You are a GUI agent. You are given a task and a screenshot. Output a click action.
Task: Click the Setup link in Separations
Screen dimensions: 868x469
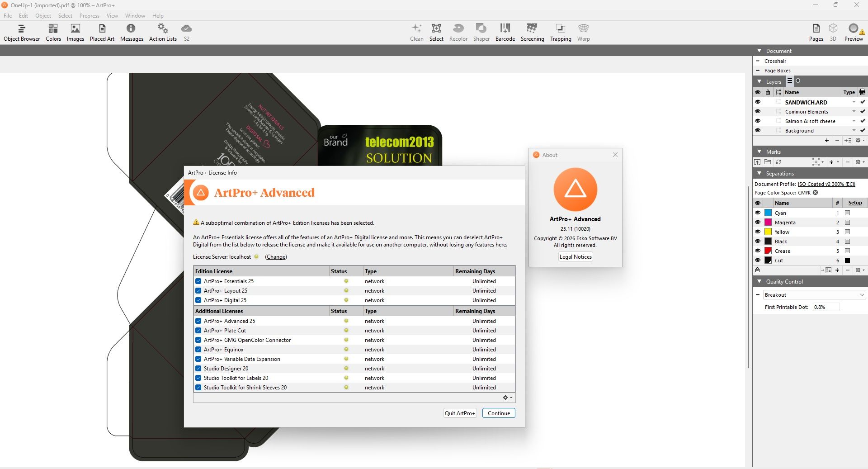coord(855,203)
